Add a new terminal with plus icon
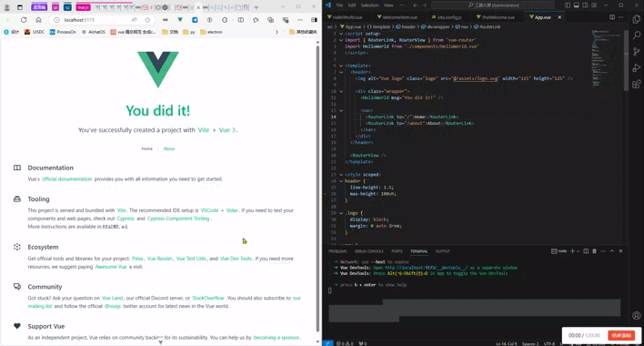The image size is (644, 346). (572, 251)
